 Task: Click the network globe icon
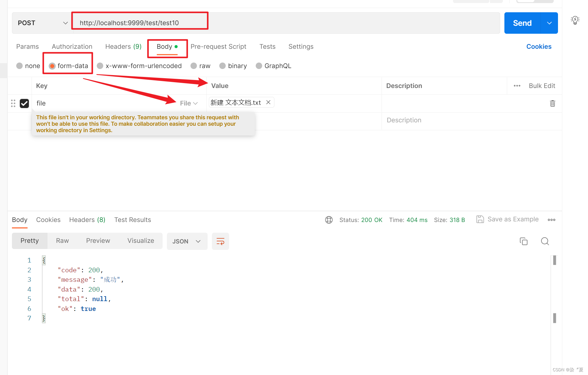pos(329,220)
